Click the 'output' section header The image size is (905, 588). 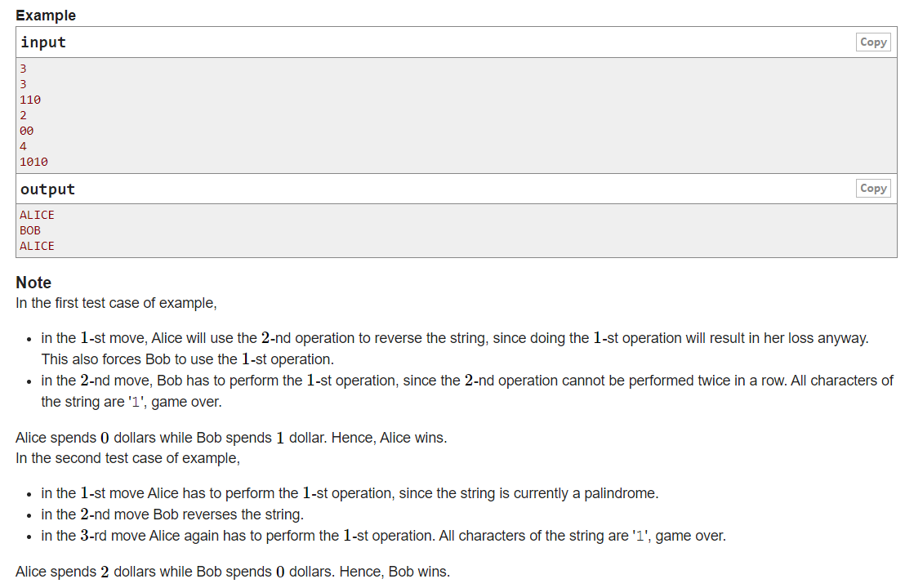[x=48, y=189]
